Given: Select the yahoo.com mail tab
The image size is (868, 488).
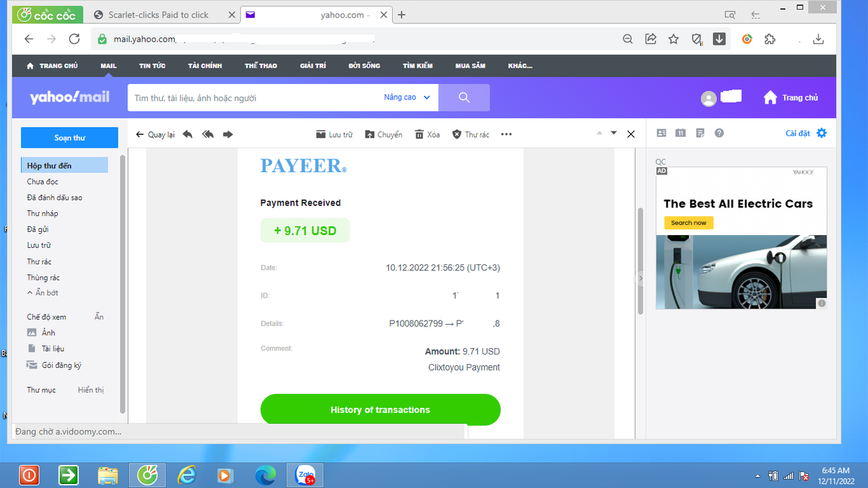Looking at the screenshot, I should 316,15.
